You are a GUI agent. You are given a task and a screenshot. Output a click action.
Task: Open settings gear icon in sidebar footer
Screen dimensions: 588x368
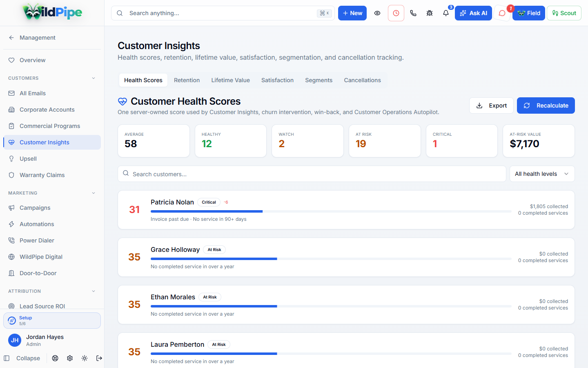pyautogui.click(x=70, y=358)
